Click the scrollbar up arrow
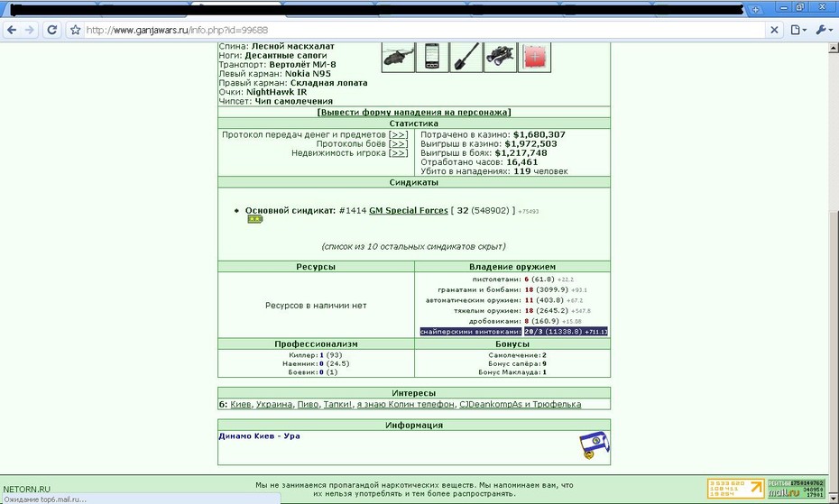The image size is (839, 504). pyautogui.click(x=833, y=48)
